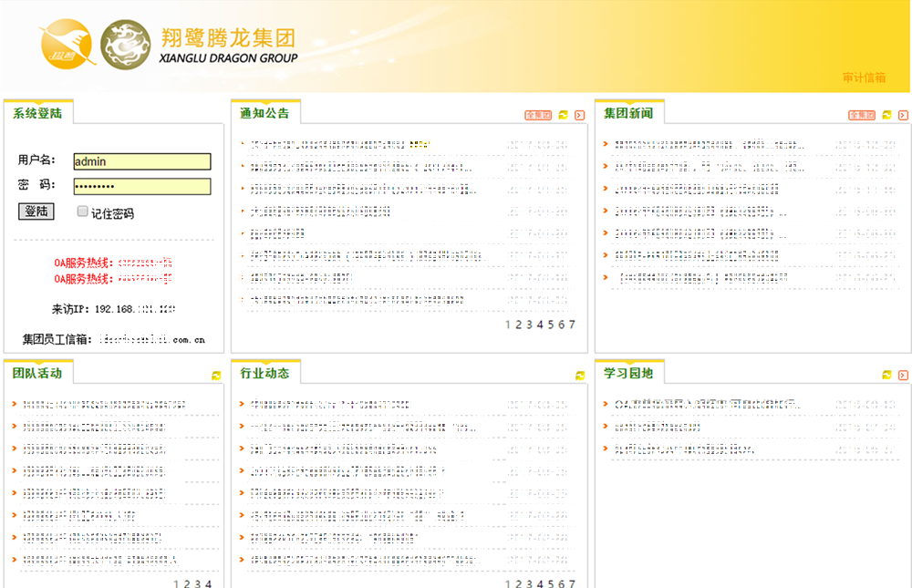
Task: Refresh the 行业动态 panel
Action: point(580,376)
